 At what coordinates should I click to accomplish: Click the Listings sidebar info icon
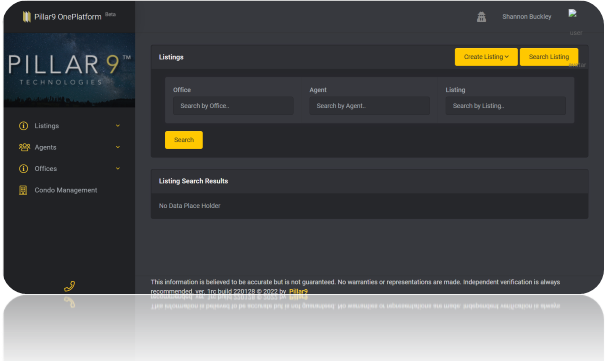(24, 126)
